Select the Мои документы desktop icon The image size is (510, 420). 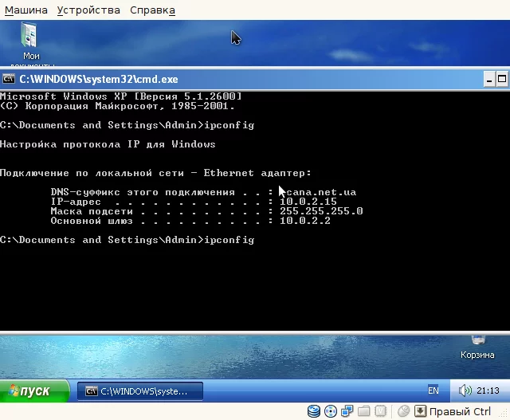pyautogui.click(x=30, y=43)
